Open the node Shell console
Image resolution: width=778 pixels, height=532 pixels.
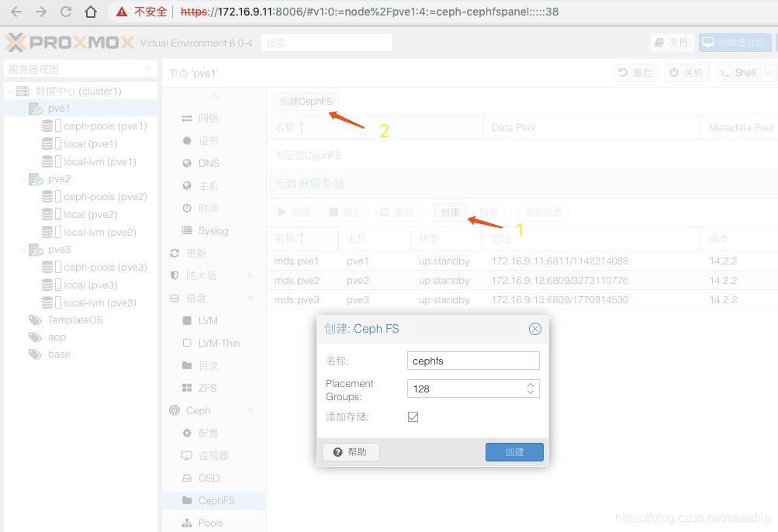[x=738, y=73]
